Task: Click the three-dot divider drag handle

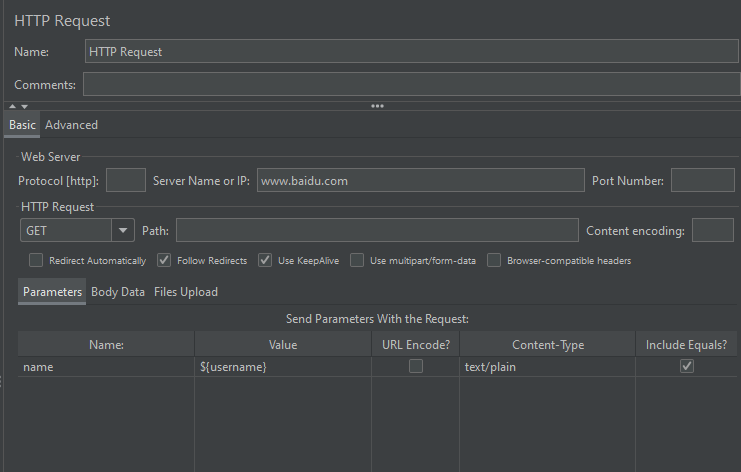Action: point(377,106)
